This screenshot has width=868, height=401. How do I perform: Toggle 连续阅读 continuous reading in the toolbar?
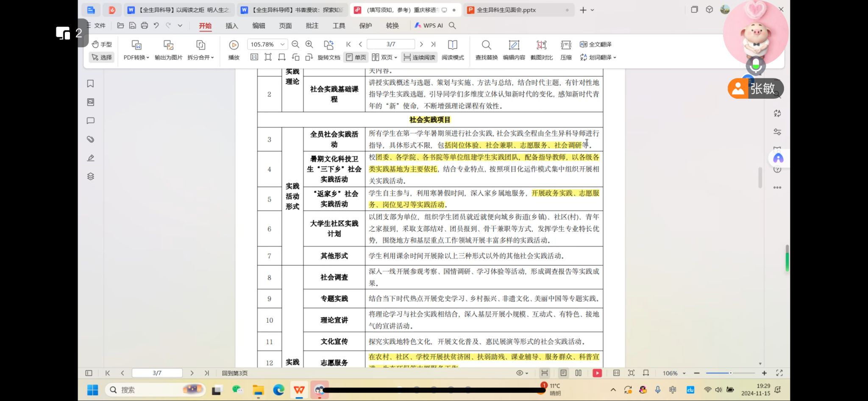point(419,57)
